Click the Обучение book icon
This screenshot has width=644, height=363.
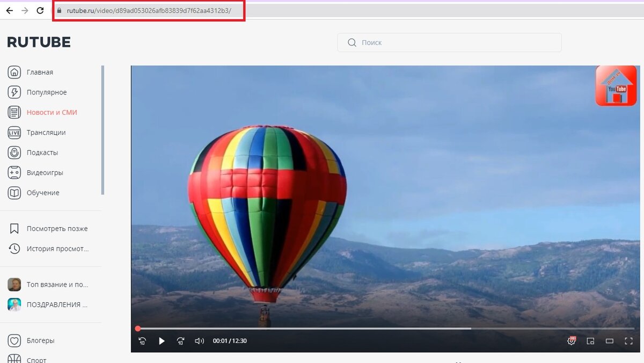14,193
